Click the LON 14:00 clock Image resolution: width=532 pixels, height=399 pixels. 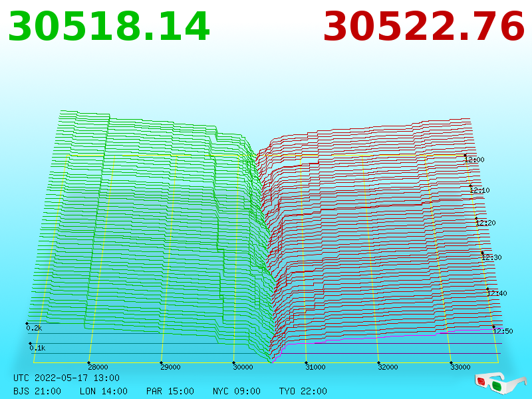(x=104, y=391)
